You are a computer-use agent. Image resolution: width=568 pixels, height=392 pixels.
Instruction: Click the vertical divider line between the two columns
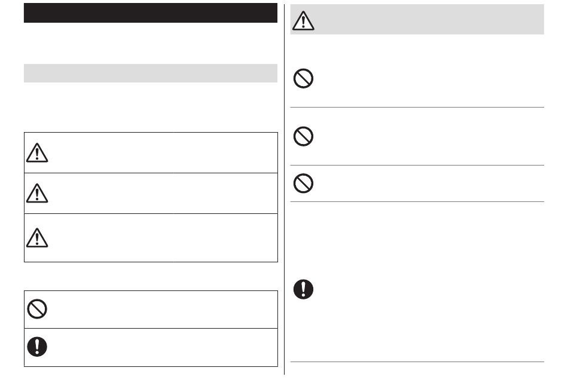click(285, 189)
